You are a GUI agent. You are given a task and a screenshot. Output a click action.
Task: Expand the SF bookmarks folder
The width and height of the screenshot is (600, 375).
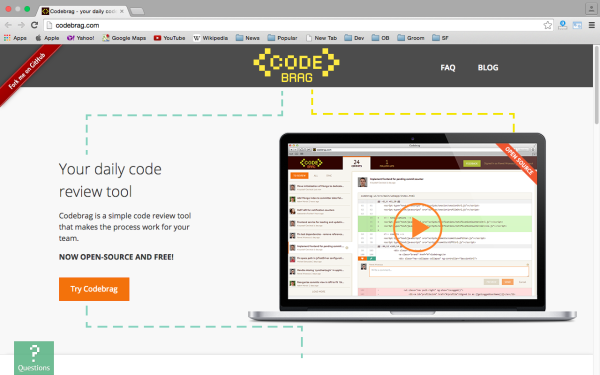440,38
